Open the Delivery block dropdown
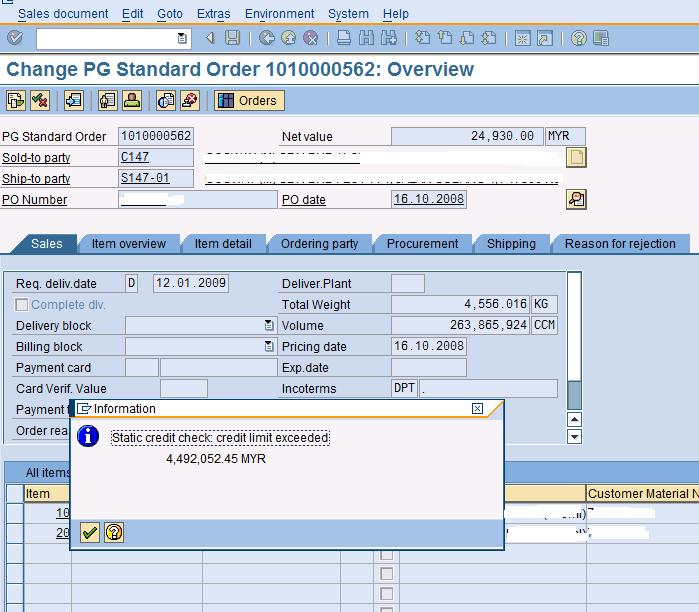Viewport: 699px width, 612px height. coord(269,325)
